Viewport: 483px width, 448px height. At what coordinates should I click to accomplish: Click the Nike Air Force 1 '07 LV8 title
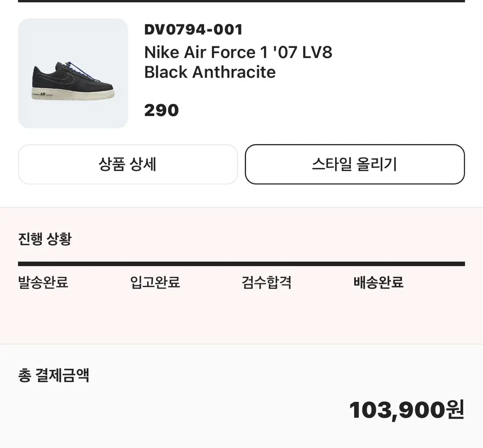(x=238, y=52)
